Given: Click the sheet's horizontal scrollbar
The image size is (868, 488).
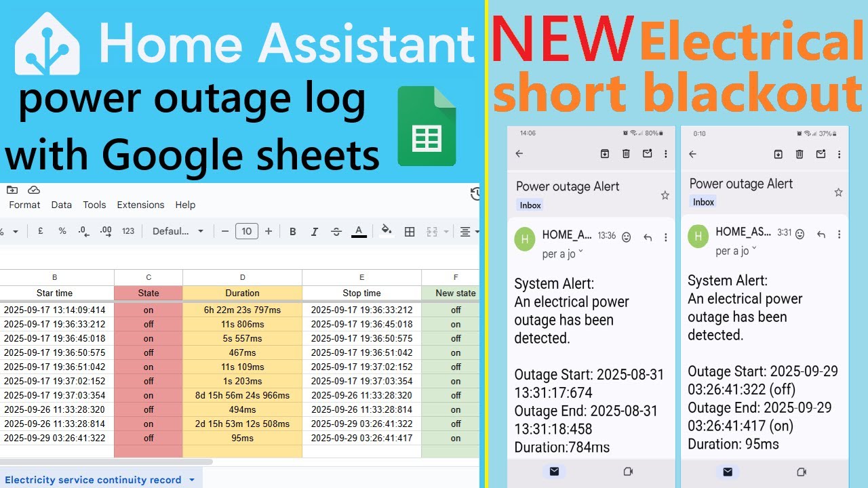Looking at the screenshot, I should click(107, 462).
